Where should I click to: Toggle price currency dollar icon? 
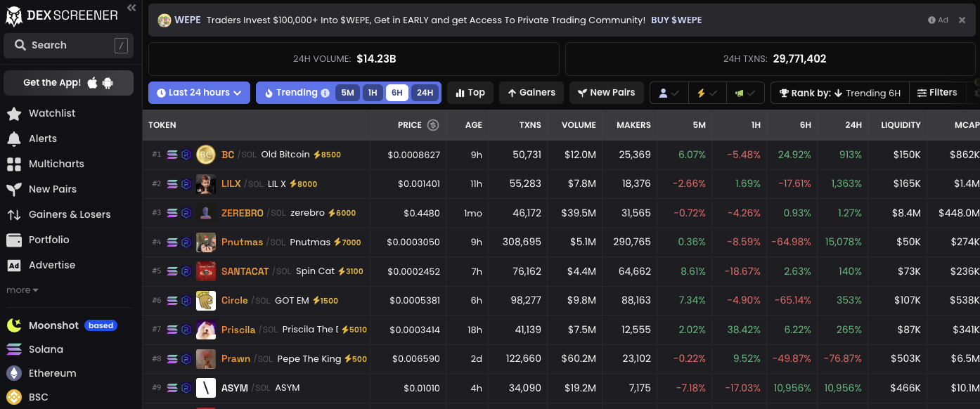tap(433, 125)
